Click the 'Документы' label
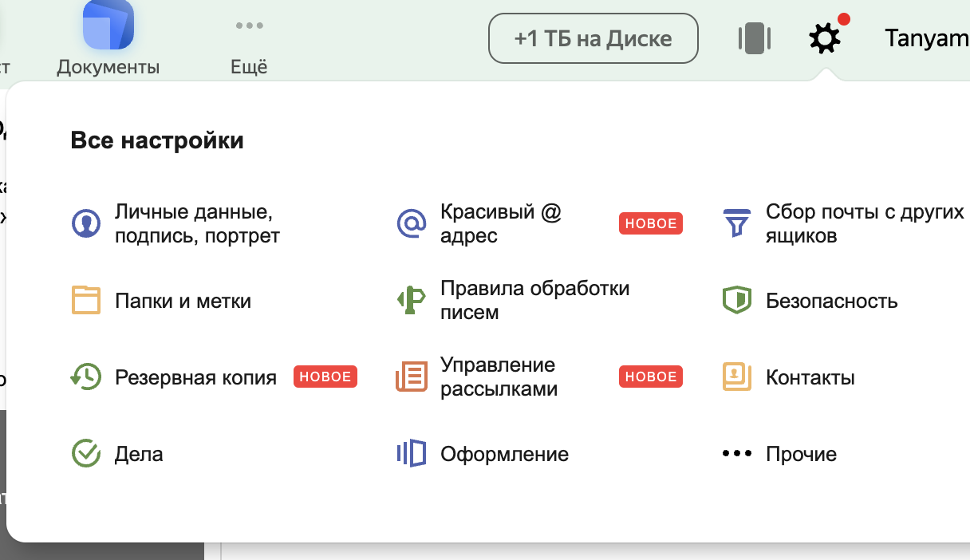970x560 pixels. [x=108, y=67]
